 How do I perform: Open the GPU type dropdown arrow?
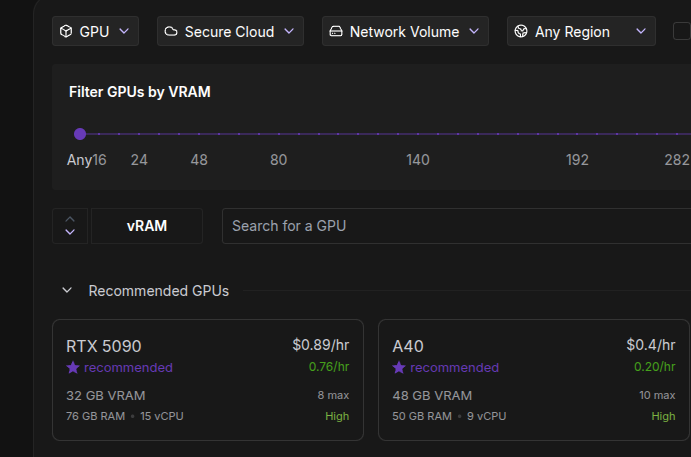click(x=124, y=32)
